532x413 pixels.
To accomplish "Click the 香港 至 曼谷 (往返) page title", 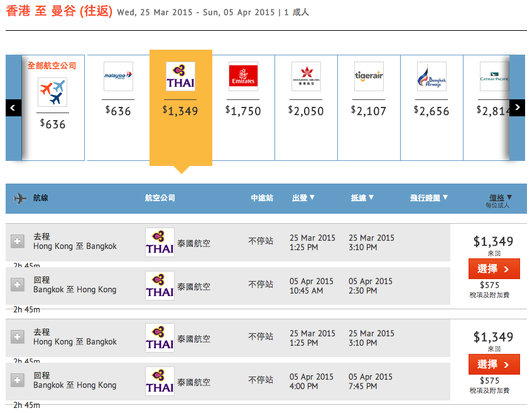I will [x=59, y=11].
